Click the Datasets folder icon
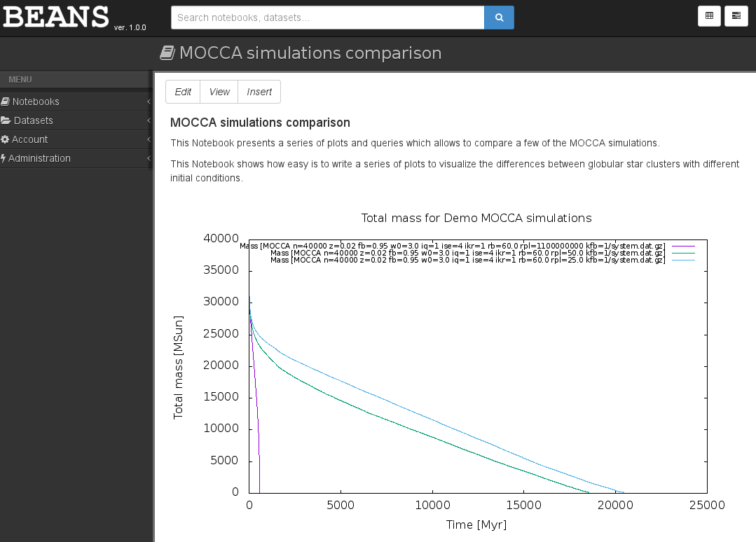The height and width of the screenshot is (542, 756). (x=6, y=120)
